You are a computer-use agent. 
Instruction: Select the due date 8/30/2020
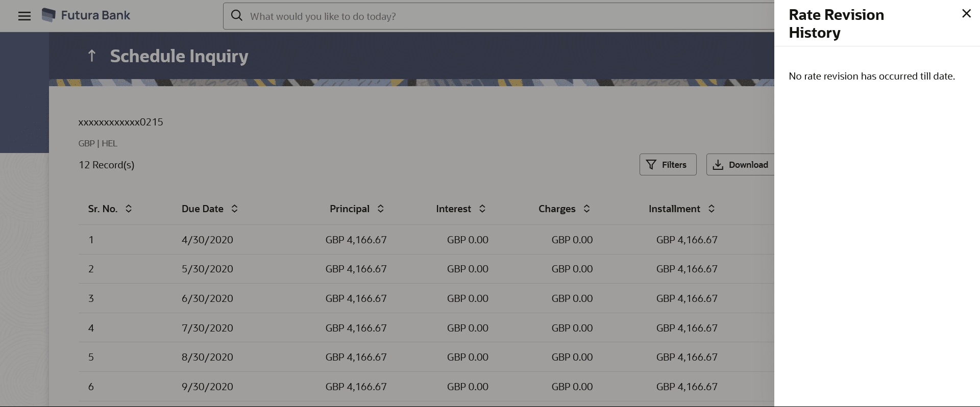click(207, 357)
